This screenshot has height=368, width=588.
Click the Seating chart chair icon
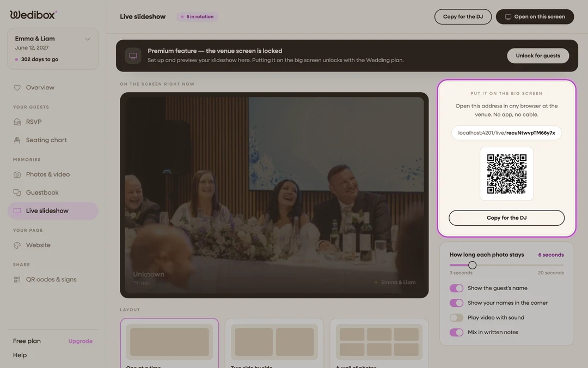tap(17, 140)
